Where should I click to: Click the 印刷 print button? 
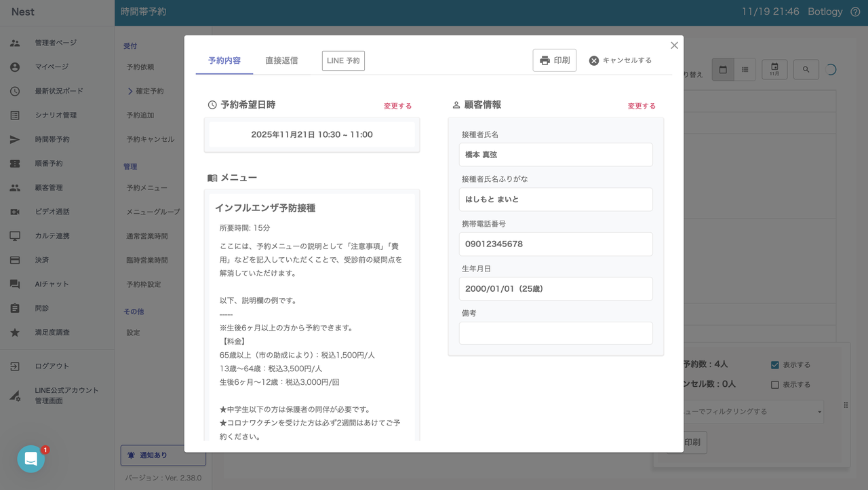point(554,60)
